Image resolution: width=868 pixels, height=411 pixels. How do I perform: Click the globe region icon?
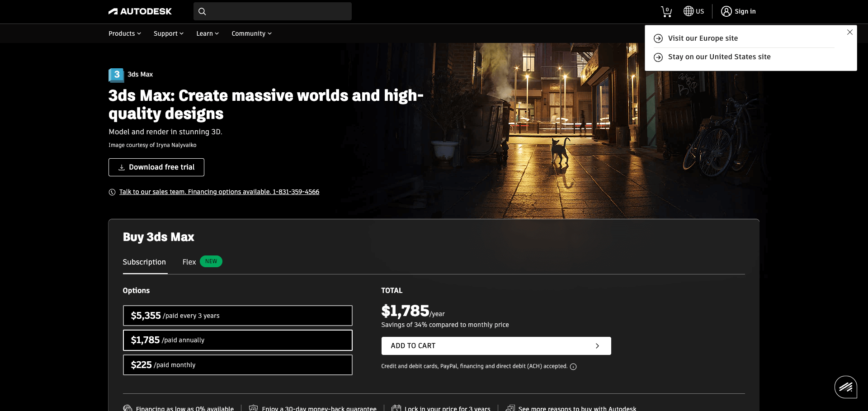[x=689, y=11]
